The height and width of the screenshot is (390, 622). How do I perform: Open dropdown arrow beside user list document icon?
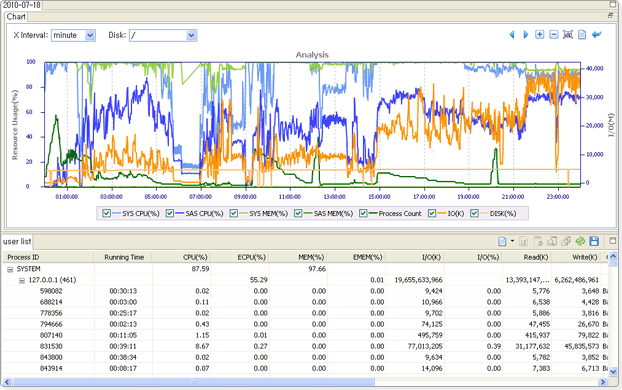(x=512, y=241)
